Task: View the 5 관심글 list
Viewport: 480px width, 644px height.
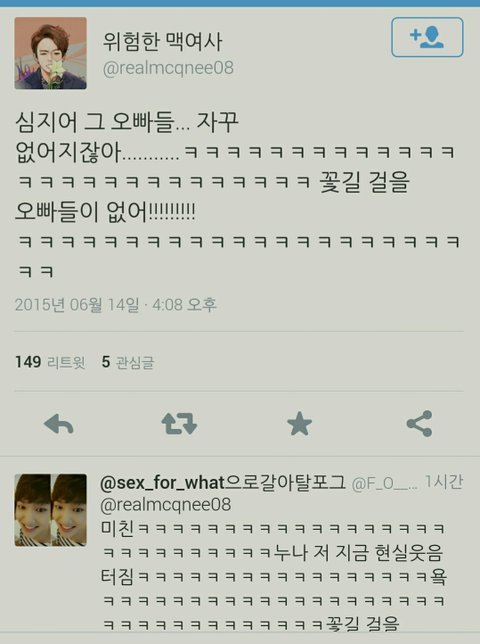Action: point(128,362)
